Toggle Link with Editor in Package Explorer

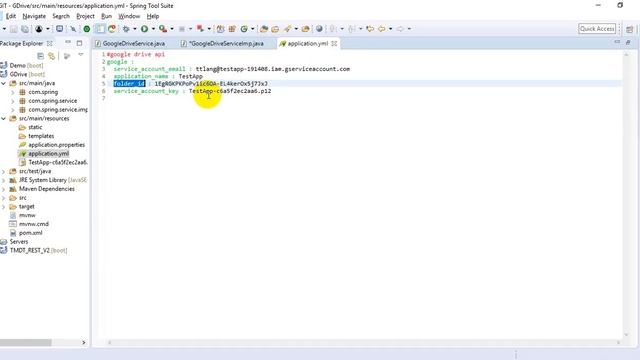(x=52, y=56)
